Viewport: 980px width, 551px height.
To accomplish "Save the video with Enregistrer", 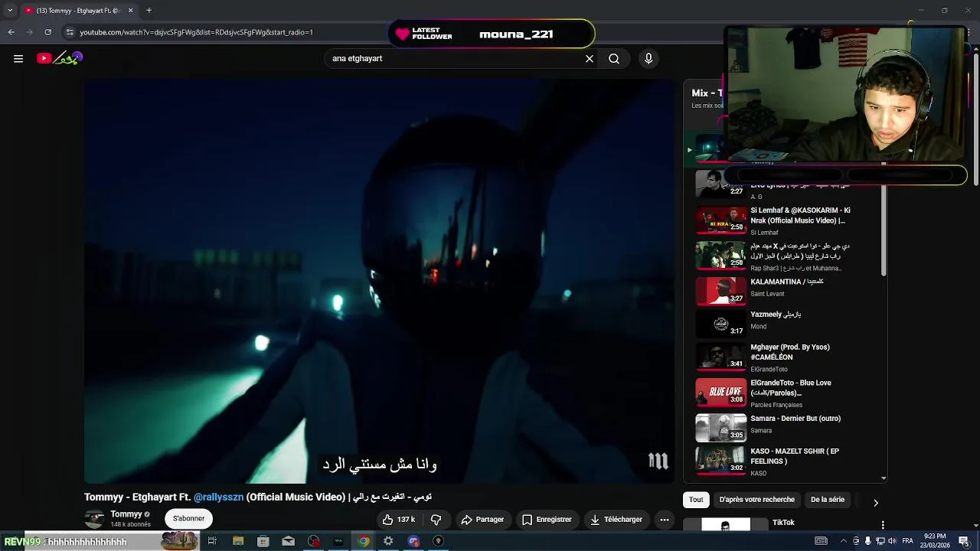I will tap(547, 519).
